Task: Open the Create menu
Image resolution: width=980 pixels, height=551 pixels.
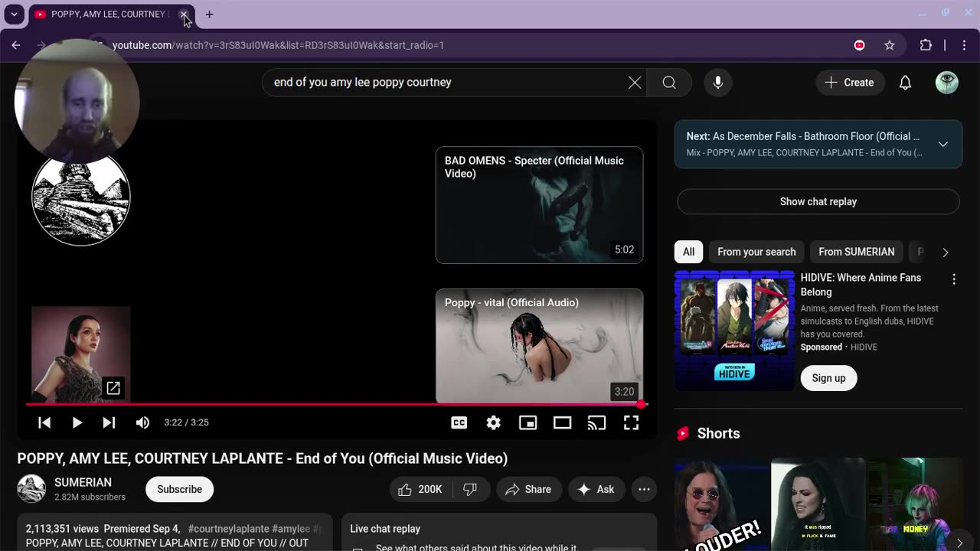Action: (x=850, y=82)
